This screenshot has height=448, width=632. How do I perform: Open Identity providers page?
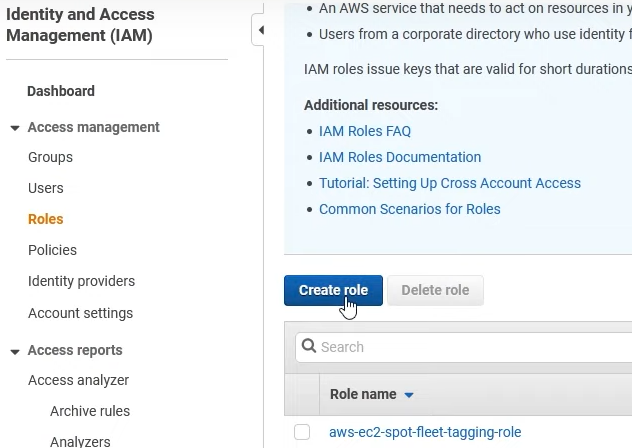pyautogui.click(x=81, y=281)
